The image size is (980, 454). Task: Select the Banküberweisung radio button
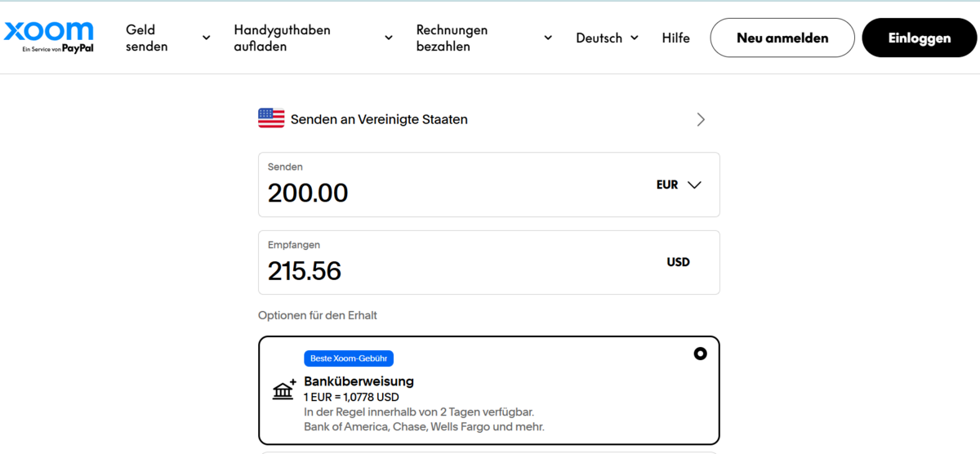tap(700, 354)
